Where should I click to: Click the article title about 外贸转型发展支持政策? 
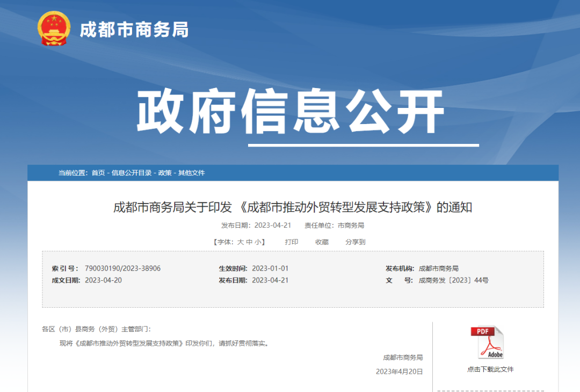(293, 207)
